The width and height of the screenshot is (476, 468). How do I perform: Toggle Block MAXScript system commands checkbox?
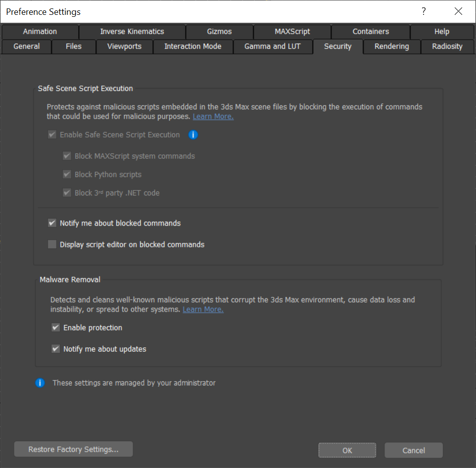67,156
